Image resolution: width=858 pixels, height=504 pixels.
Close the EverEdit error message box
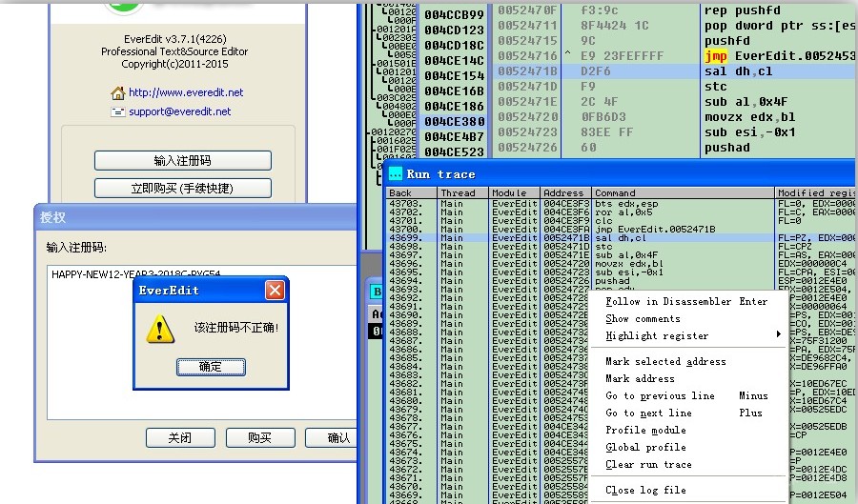click(275, 291)
